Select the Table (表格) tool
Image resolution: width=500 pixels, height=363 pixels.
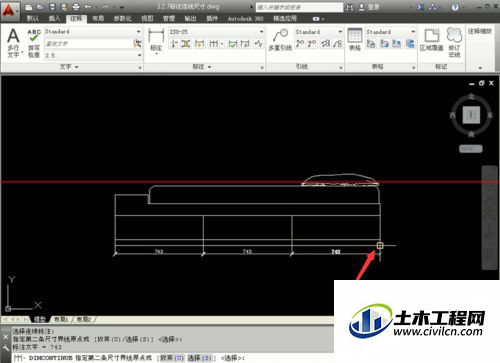(x=355, y=40)
